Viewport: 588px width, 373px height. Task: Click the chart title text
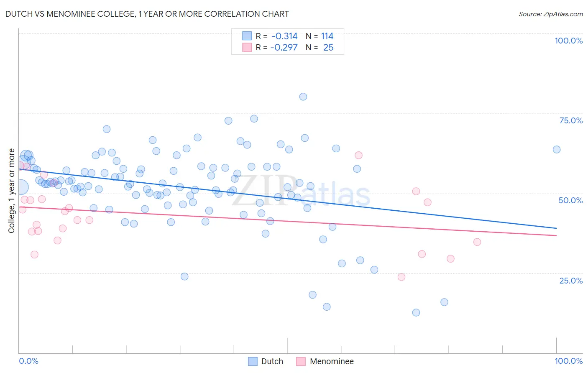(x=147, y=14)
